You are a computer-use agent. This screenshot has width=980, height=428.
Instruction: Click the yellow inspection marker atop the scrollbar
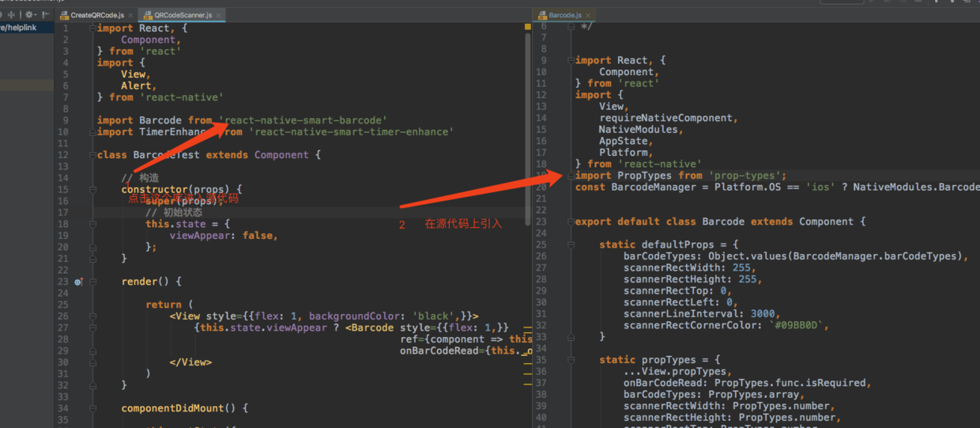(x=528, y=27)
